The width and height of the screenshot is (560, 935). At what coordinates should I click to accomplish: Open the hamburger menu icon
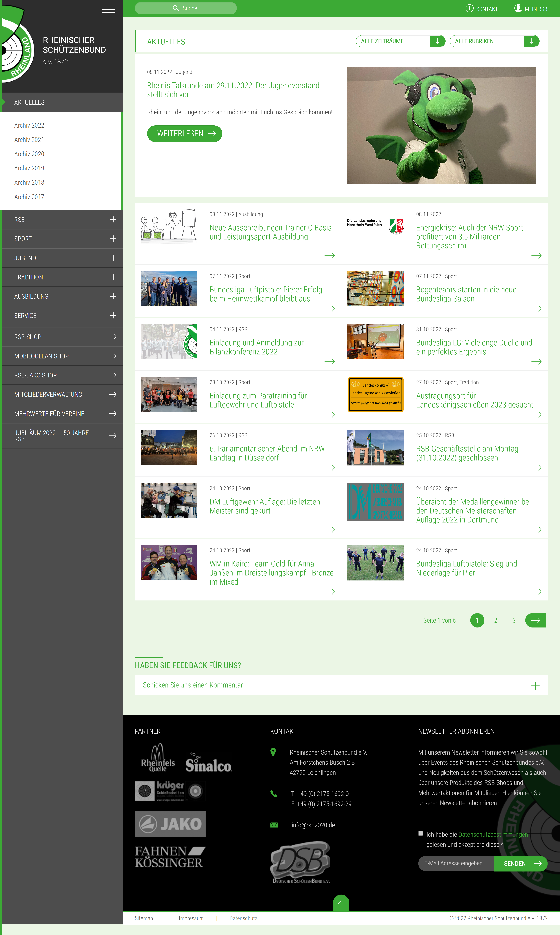[x=109, y=10]
